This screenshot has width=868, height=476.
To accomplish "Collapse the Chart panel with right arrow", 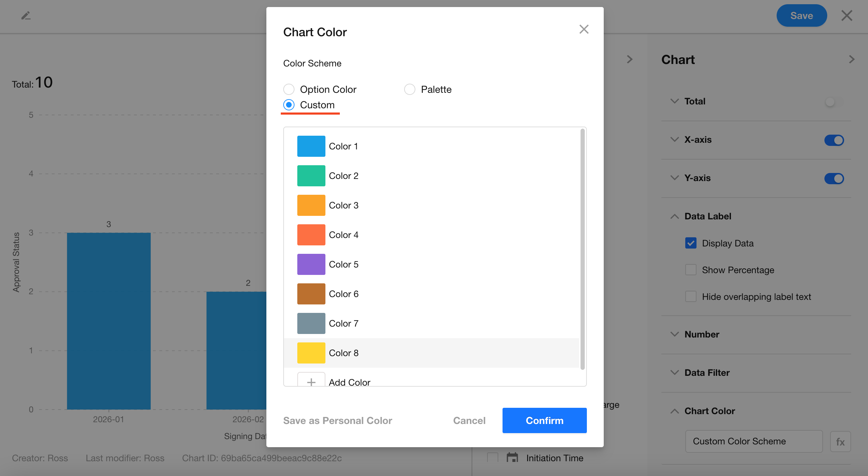I will 851,59.
